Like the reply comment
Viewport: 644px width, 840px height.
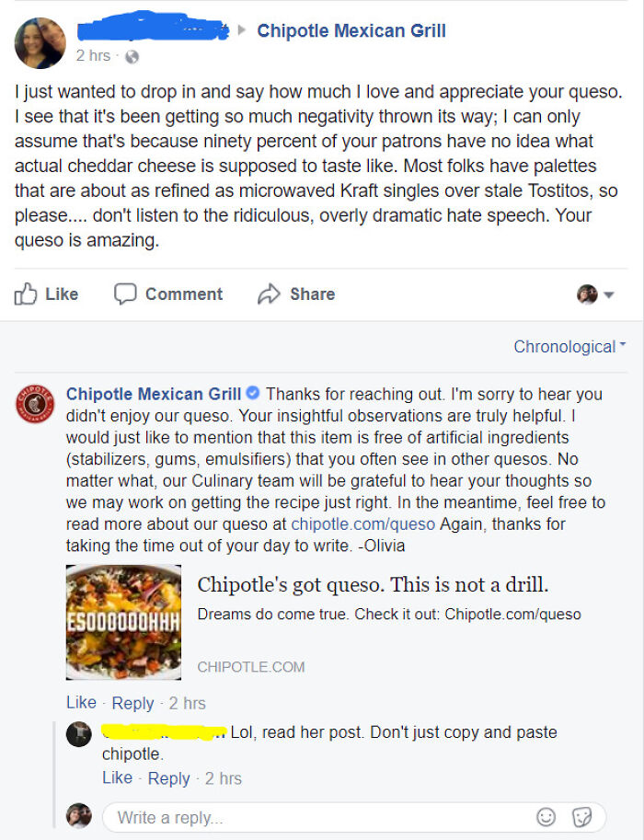(117, 777)
